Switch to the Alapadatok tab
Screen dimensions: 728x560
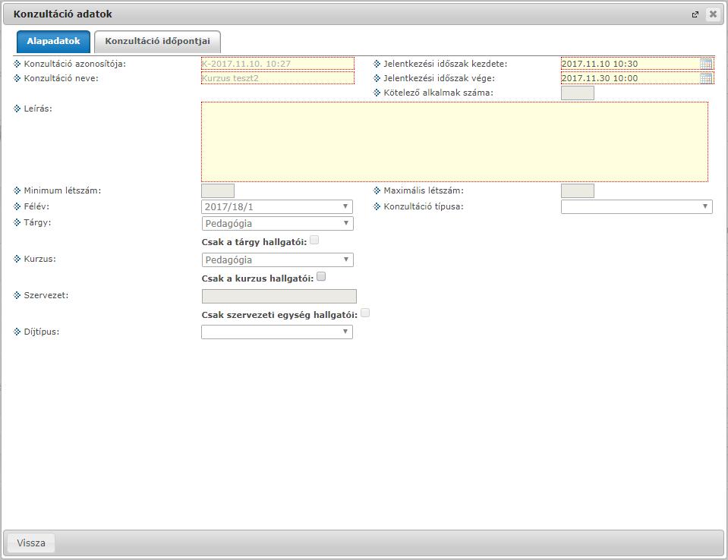(53, 41)
